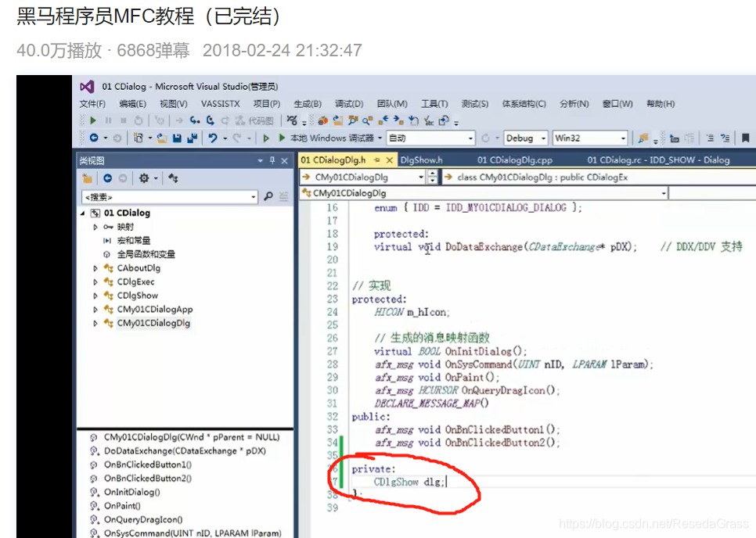Click the green Continue debugging play icon
Viewport: 756px width, 538px height.
pyautogui.click(x=94, y=120)
